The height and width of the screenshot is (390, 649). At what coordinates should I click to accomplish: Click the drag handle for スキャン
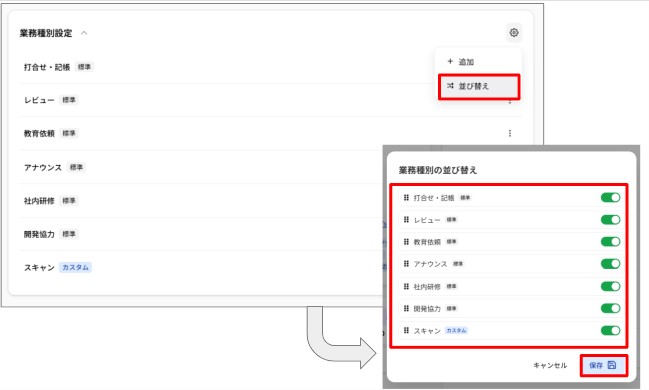pos(406,330)
